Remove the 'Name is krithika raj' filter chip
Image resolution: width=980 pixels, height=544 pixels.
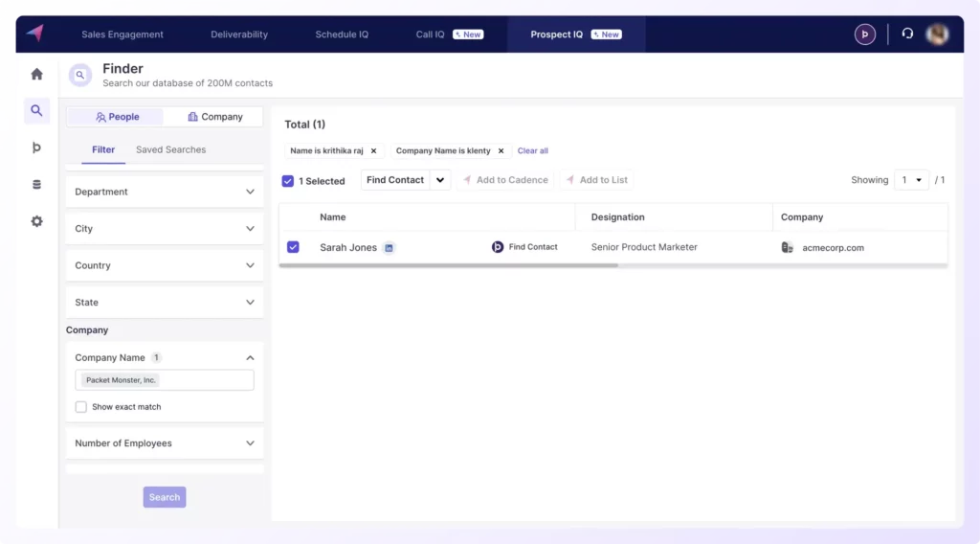(x=374, y=150)
